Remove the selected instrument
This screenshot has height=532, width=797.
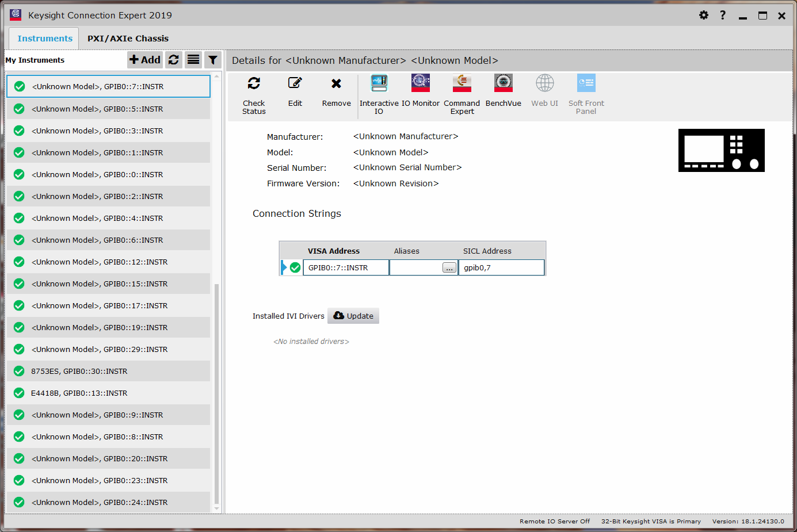point(336,84)
